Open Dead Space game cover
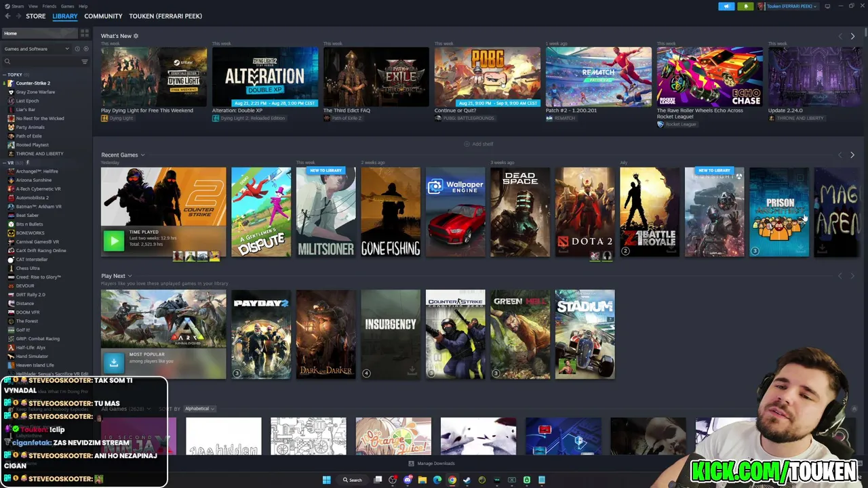 520,212
